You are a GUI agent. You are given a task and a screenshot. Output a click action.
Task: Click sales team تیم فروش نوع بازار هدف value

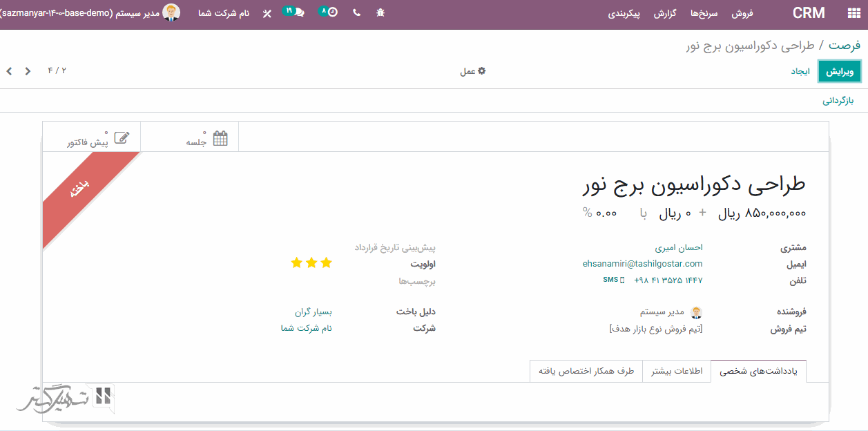656,329
